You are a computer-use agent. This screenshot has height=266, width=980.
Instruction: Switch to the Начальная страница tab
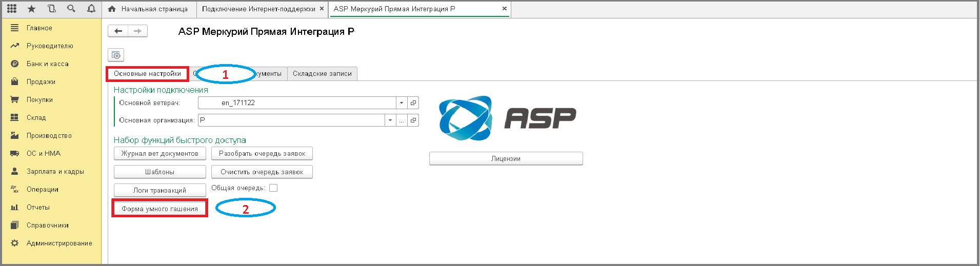coord(150,9)
